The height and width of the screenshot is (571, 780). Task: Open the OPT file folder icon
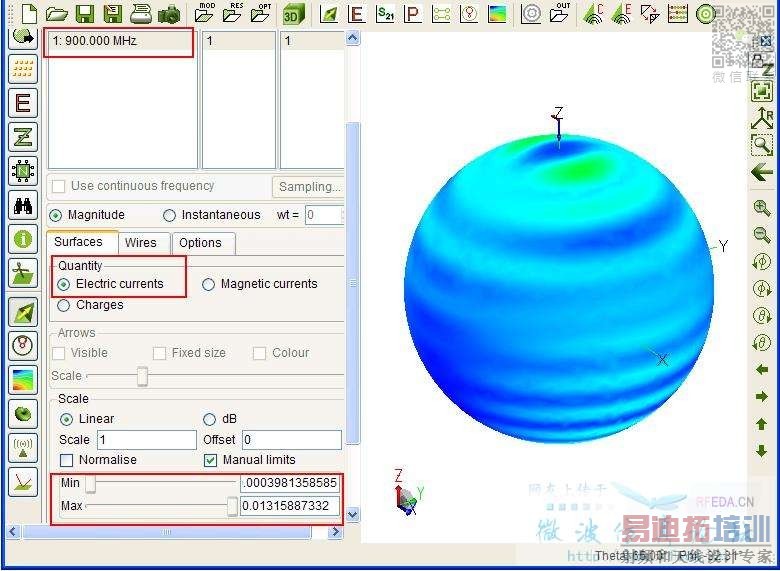point(261,13)
